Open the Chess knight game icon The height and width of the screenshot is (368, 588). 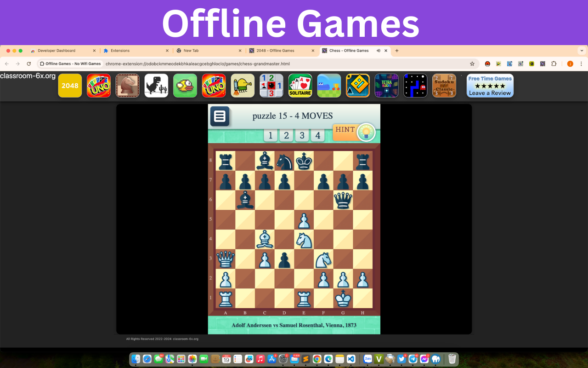(127, 86)
